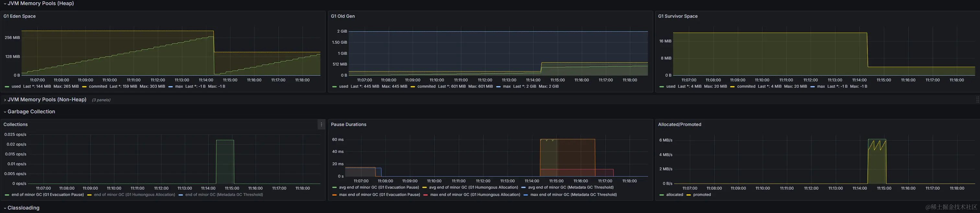Click 'Max: 445 MiB' value in Old Gen legend
This screenshot has width=980, height=213.
click(394, 86)
